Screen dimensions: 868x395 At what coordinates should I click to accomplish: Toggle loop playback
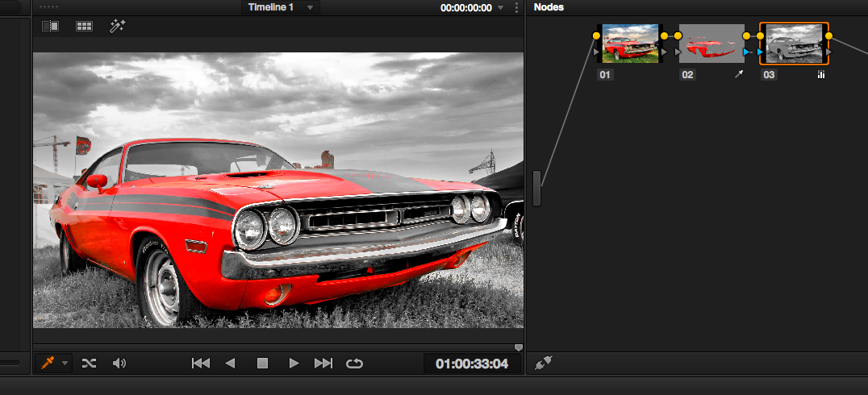354,364
